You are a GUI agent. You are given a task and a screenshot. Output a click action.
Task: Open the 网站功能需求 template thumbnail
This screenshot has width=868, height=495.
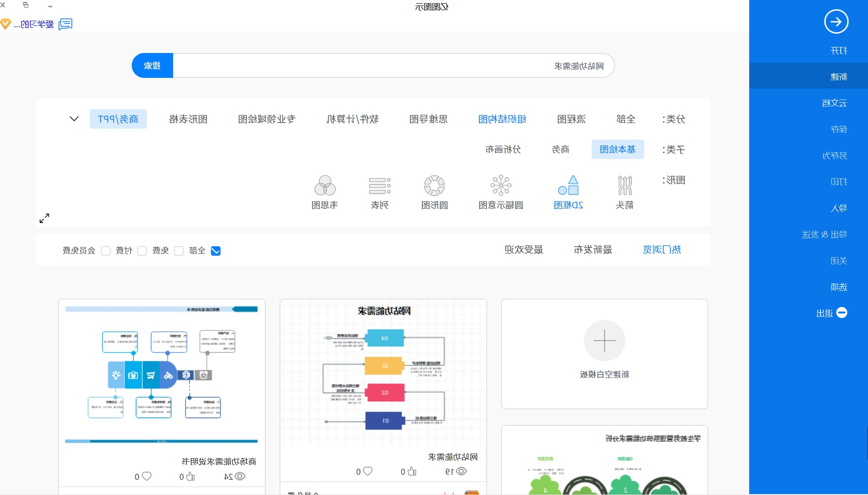pos(384,373)
